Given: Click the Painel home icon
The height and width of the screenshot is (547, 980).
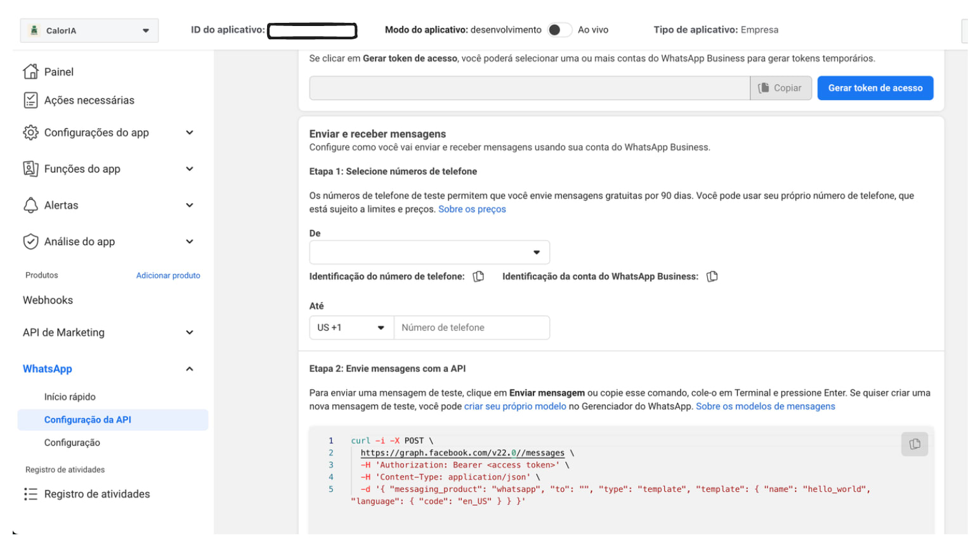Looking at the screenshot, I should (30, 72).
